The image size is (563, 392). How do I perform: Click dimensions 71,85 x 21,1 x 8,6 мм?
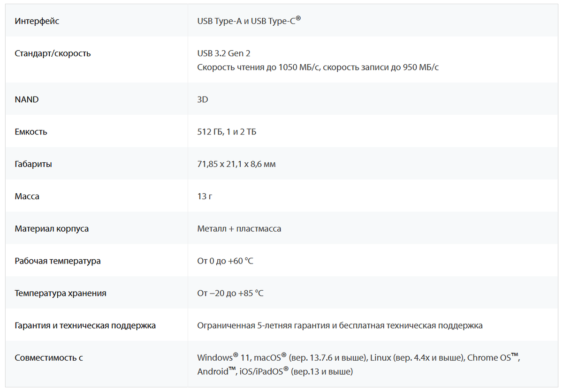click(236, 164)
